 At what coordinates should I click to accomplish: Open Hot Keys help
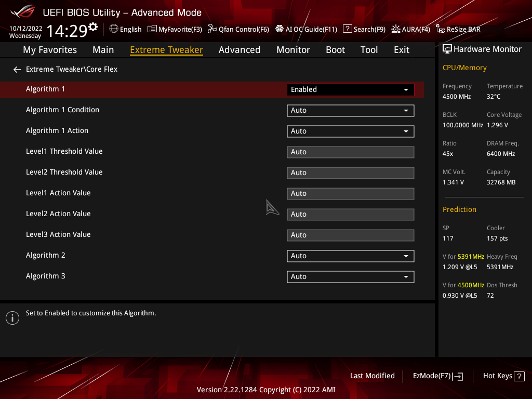[503, 376]
